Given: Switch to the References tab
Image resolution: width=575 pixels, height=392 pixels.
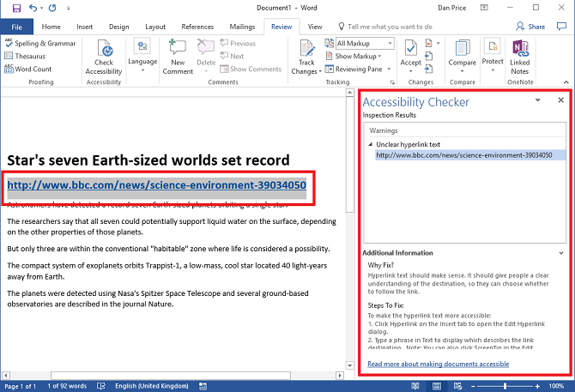Looking at the screenshot, I should pyautogui.click(x=197, y=27).
